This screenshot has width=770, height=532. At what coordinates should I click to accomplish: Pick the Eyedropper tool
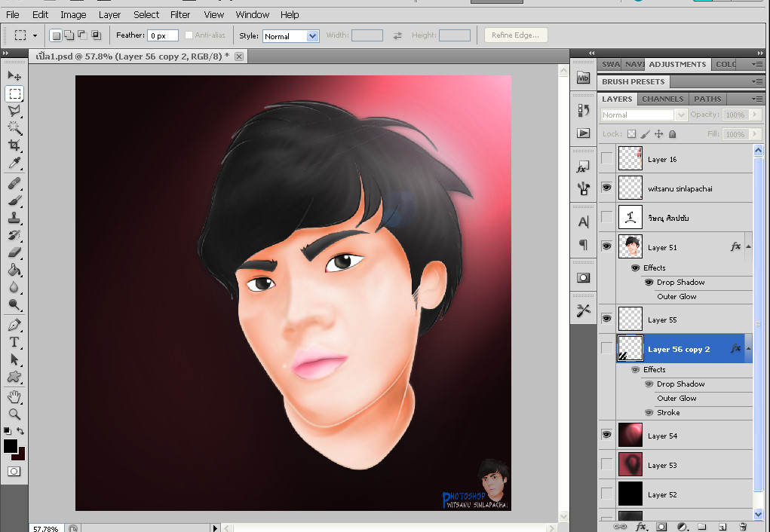pos(14,164)
